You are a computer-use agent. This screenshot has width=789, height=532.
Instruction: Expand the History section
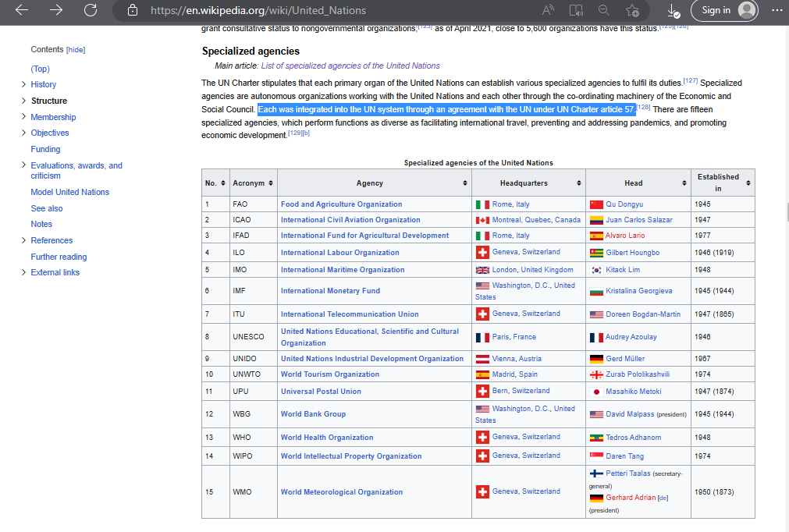pos(23,84)
